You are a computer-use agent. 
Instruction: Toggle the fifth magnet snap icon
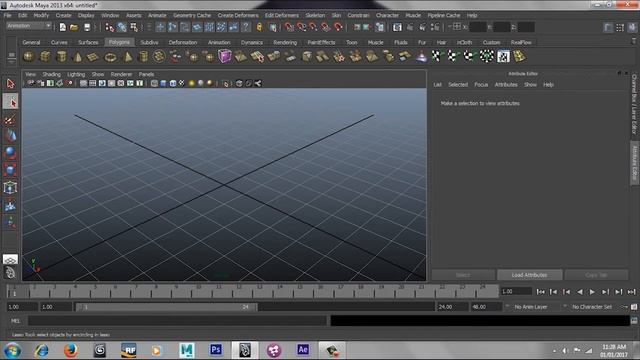pyautogui.click(x=338, y=27)
